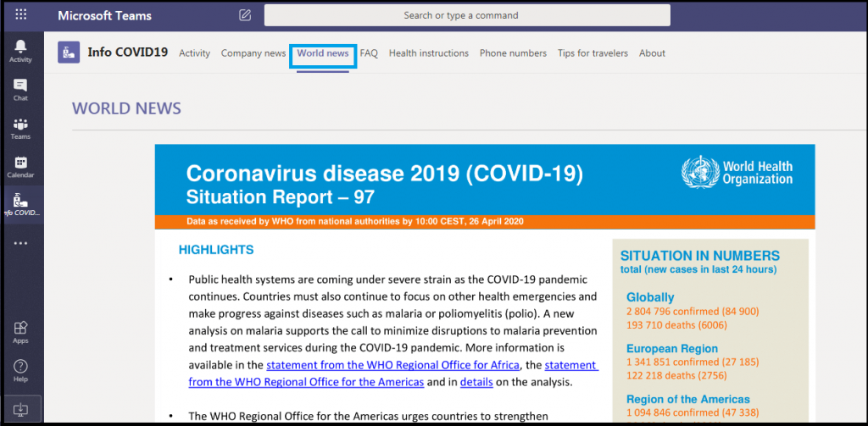Open the Health instructions tab
The image size is (868, 426).
tap(428, 53)
